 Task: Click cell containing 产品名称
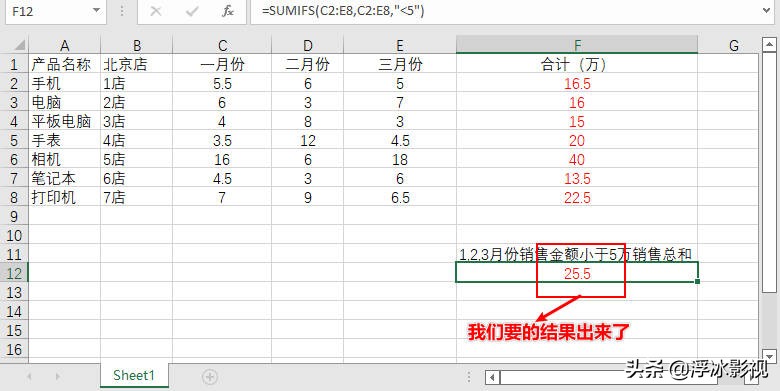point(65,64)
